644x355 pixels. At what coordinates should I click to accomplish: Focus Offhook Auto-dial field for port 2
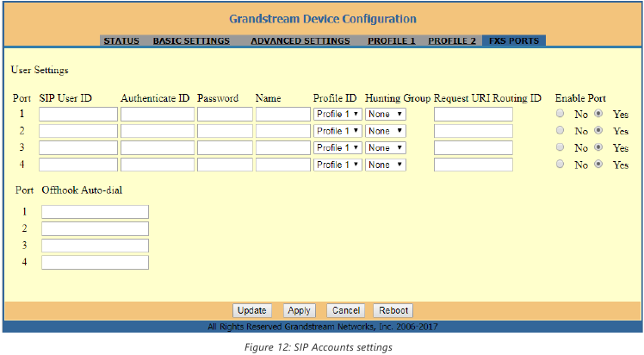click(x=95, y=229)
